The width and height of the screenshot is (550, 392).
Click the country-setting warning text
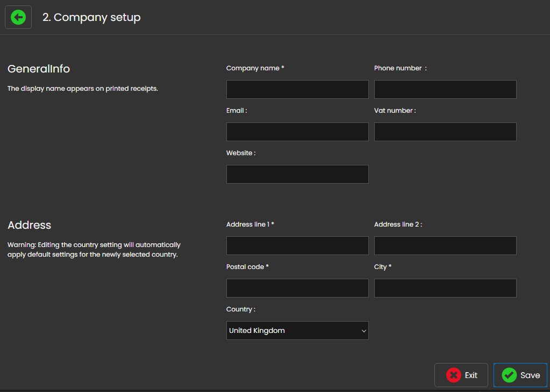coord(94,250)
